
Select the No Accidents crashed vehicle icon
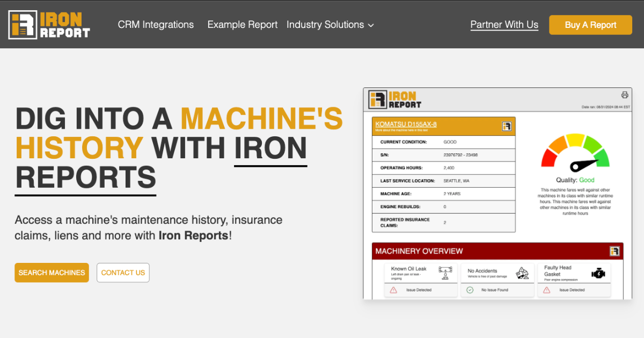pyautogui.click(x=522, y=273)
